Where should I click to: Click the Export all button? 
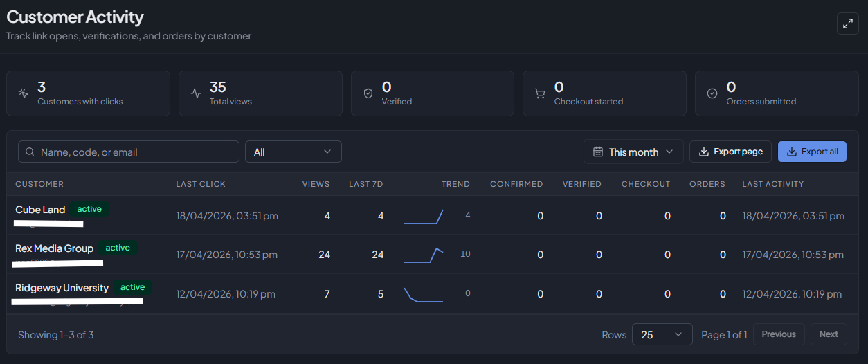812,152
